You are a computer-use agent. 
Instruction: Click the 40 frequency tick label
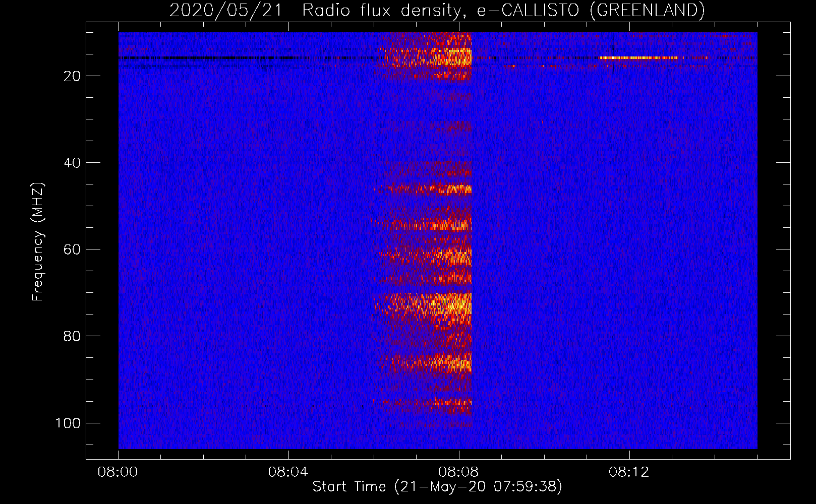click(x=72, y=163)
